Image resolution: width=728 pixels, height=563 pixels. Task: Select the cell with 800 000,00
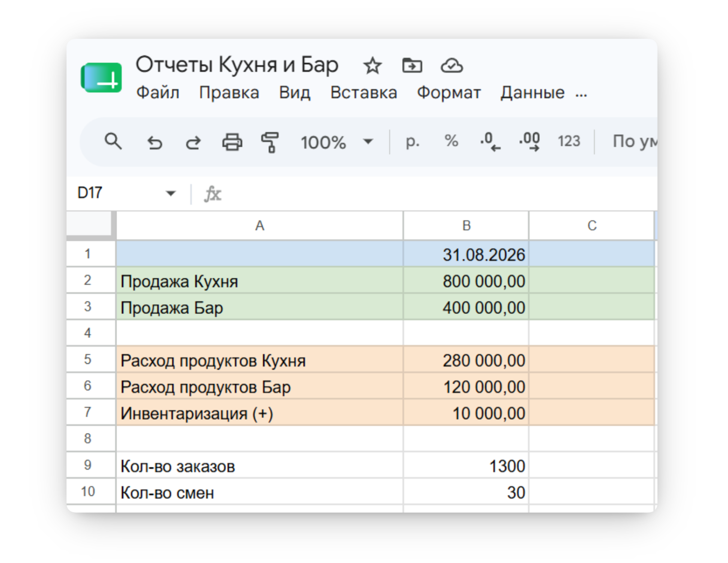click(x=466, y=280)
